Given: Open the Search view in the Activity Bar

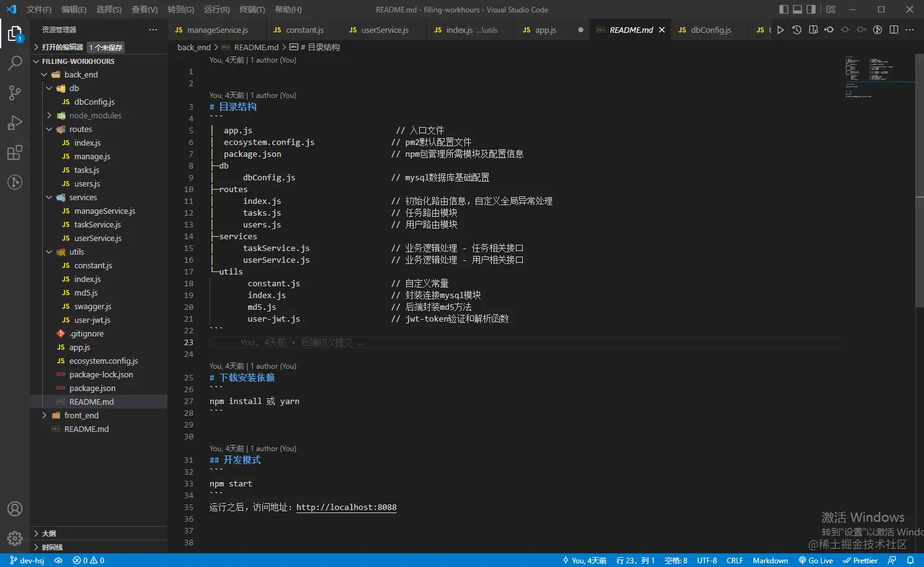Looking at the screenshot, I should point(15,63).
